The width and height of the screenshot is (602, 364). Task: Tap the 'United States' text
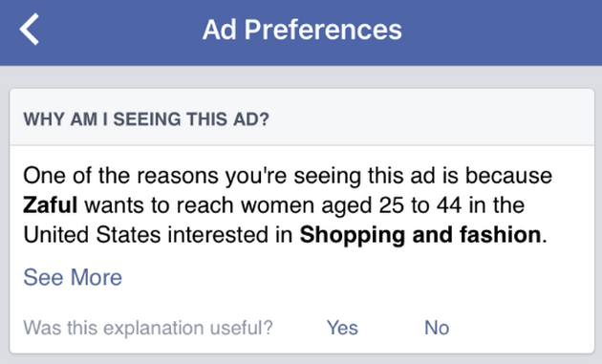click(92, 235)
